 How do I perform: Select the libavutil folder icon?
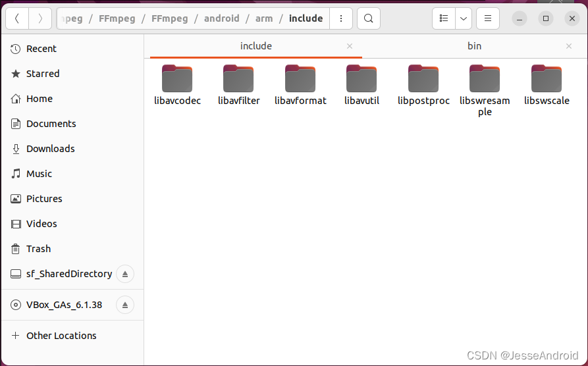click(361, 79)
